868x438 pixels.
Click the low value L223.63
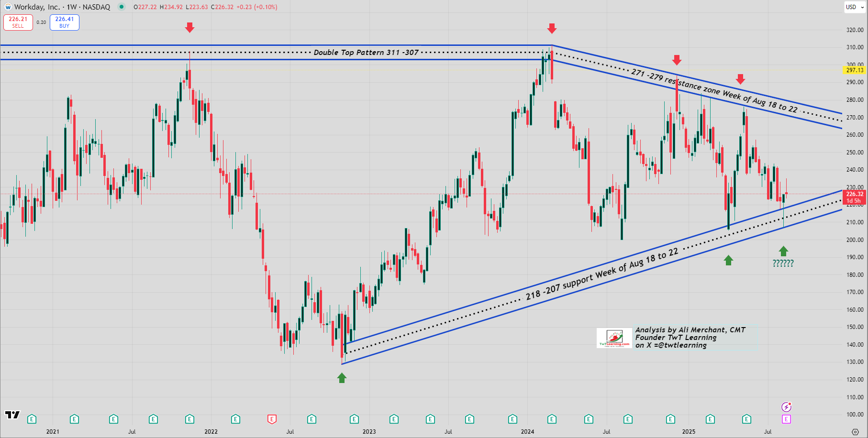(197, 7)
